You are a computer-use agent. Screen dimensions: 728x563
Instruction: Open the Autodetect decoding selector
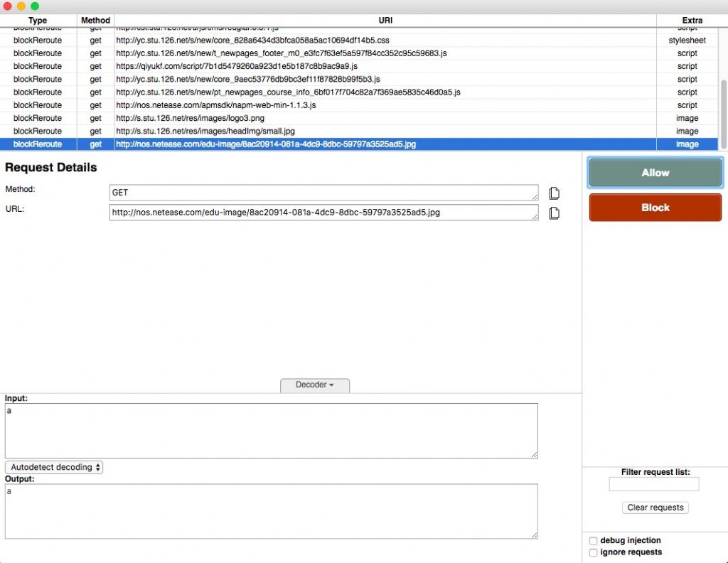[54, 467]
